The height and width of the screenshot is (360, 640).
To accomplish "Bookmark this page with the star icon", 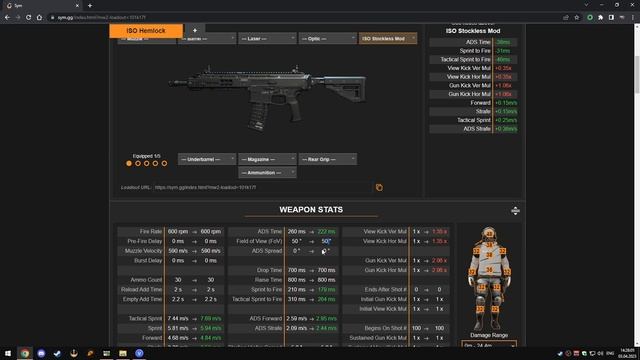I will 577,18.
